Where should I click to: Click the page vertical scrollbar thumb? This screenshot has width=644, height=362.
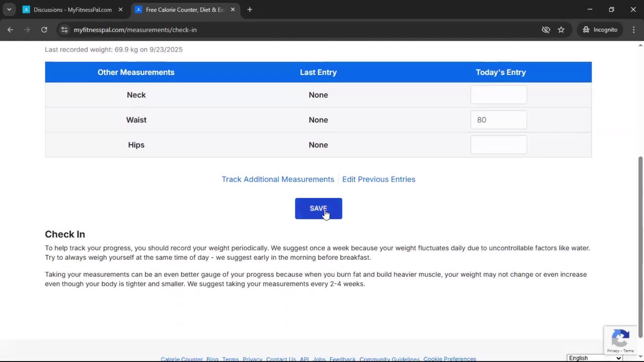[x=640, y=247]
